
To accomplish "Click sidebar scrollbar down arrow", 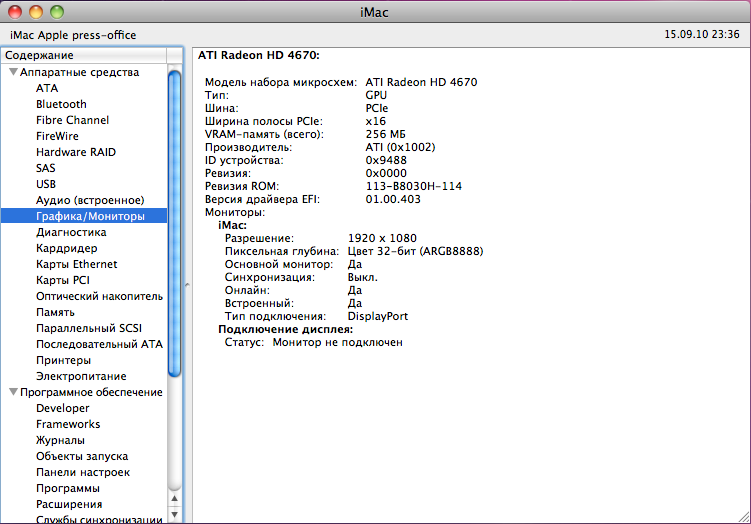I will click(x=174, y=514).
